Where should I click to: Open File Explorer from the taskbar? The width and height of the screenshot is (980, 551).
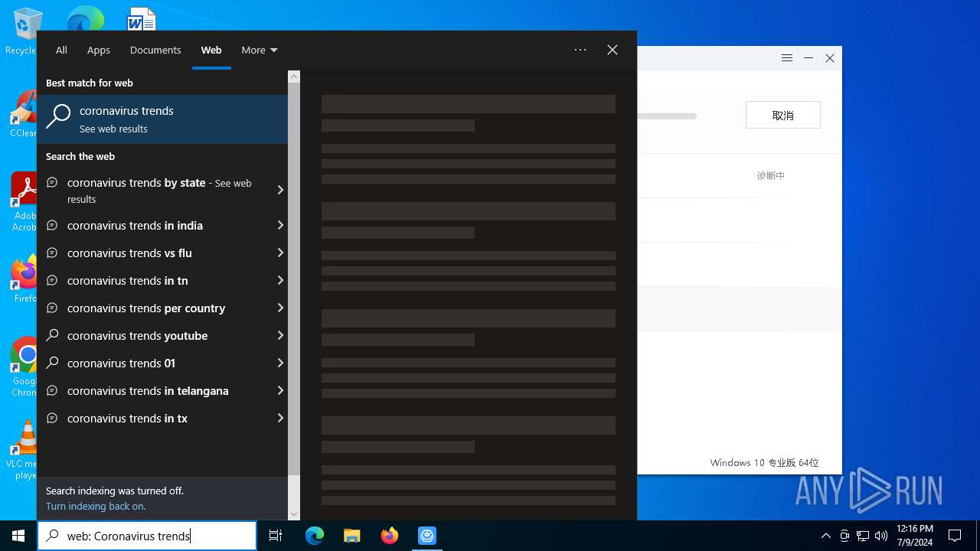click(352, 536)
